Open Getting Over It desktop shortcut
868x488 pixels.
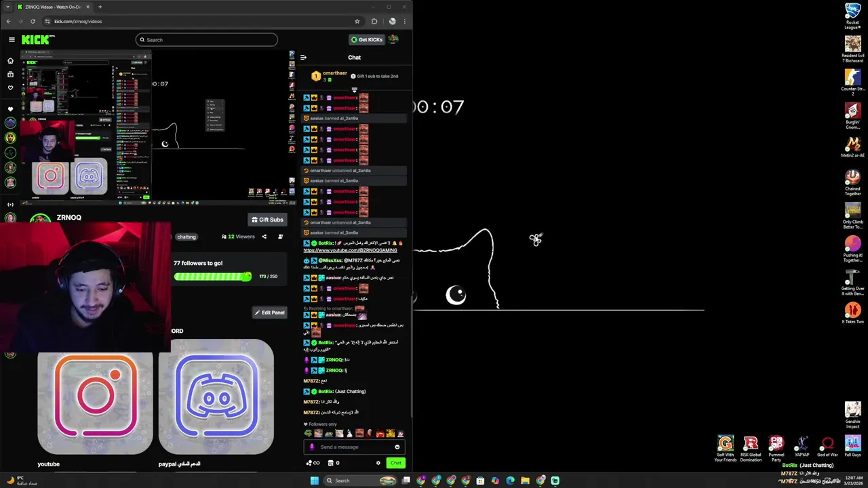[852, 281]
